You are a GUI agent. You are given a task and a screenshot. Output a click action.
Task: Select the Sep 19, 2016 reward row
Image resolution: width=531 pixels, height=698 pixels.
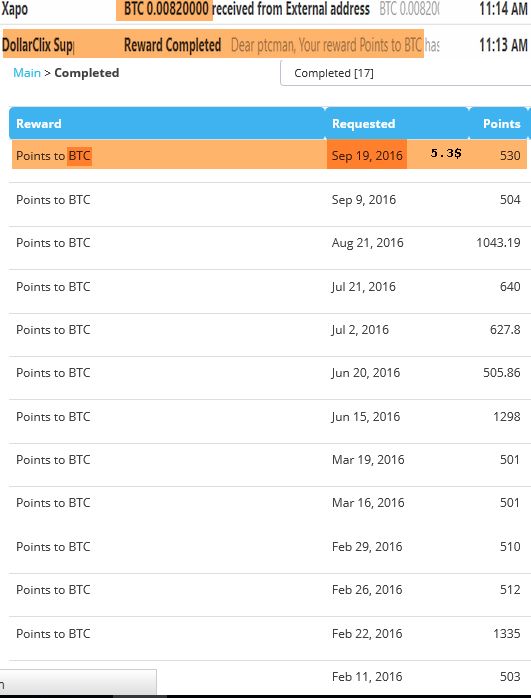pyautogui.click(x=269, y=155)
